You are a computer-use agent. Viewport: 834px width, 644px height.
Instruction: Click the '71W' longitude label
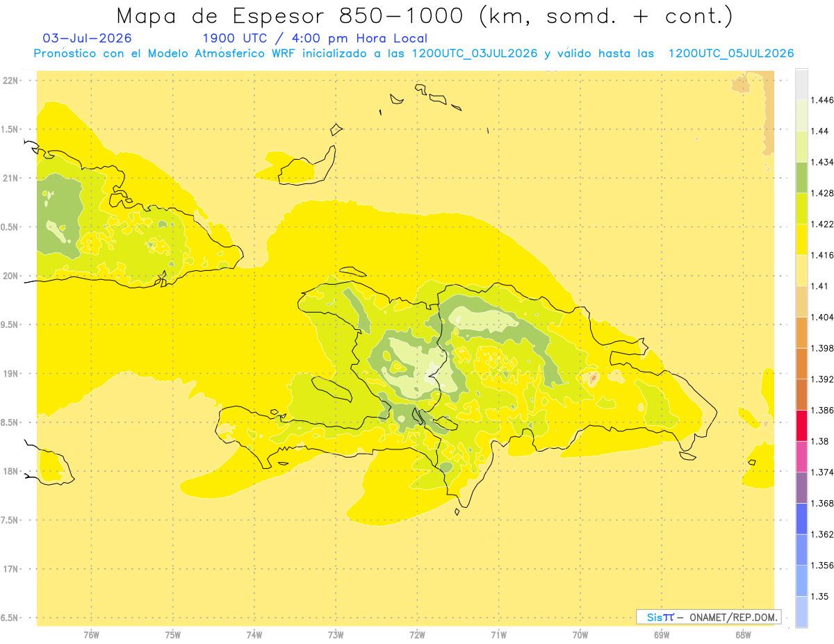click(x=498, y=634)
